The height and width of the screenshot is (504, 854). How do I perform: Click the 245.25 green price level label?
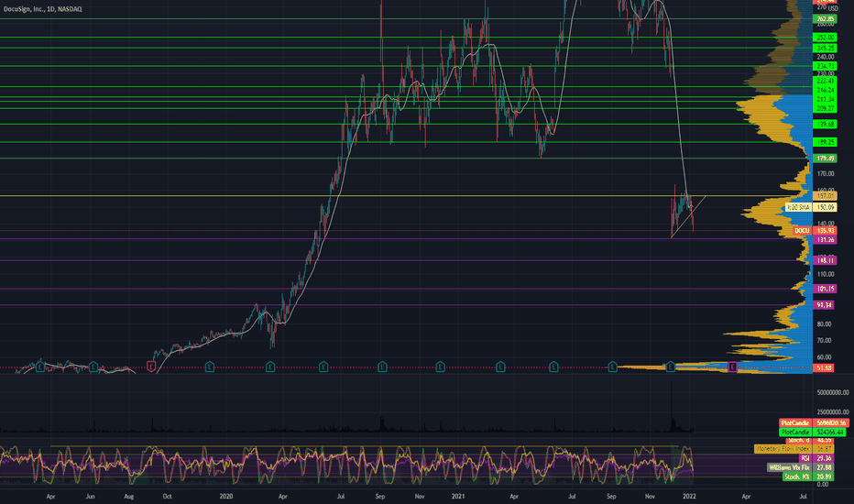coord(825,49)
